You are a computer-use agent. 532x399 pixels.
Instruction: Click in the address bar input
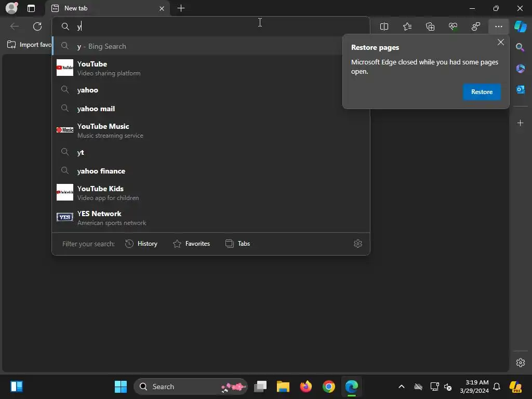tap(210, 26)
